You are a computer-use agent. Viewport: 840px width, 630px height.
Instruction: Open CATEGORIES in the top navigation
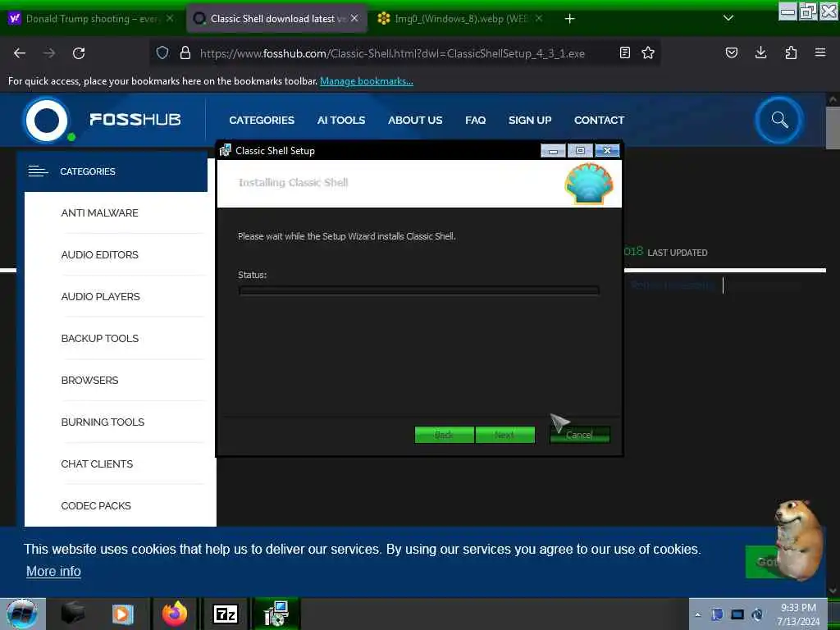[262, 120]
